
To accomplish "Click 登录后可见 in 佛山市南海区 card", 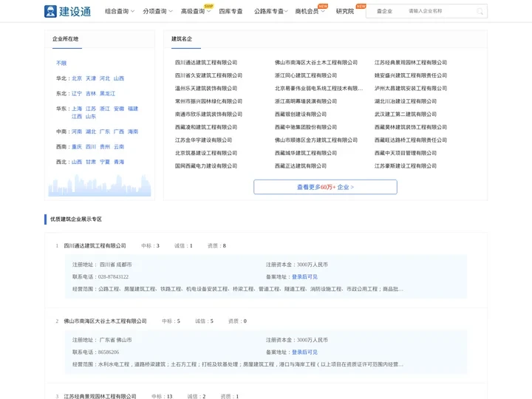I will click(304, 352).
